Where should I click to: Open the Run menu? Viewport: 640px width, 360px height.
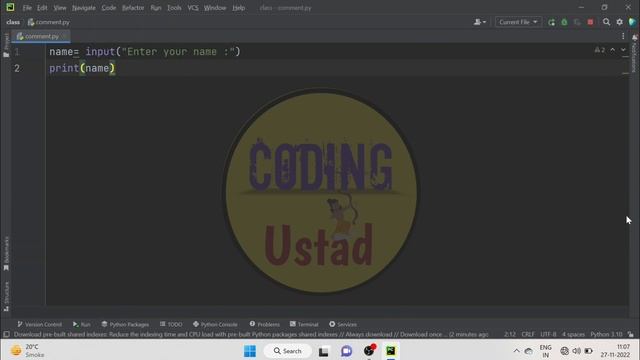click(x=156, y=8)
